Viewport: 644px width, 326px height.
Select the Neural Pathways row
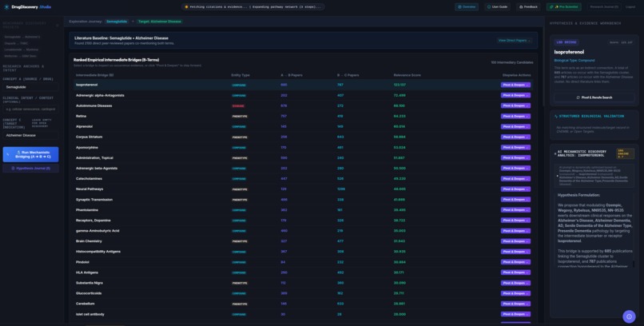tap(303, 189)
